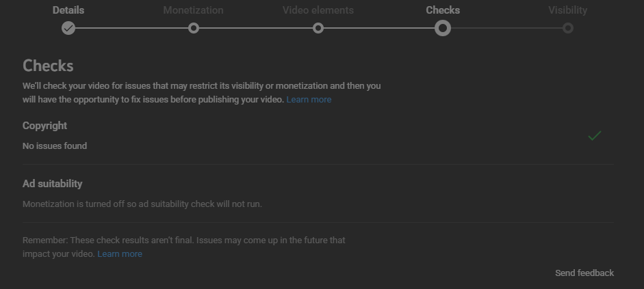Select the Checks page heading
Screen dimensions: 644x289
click(48, 66)
